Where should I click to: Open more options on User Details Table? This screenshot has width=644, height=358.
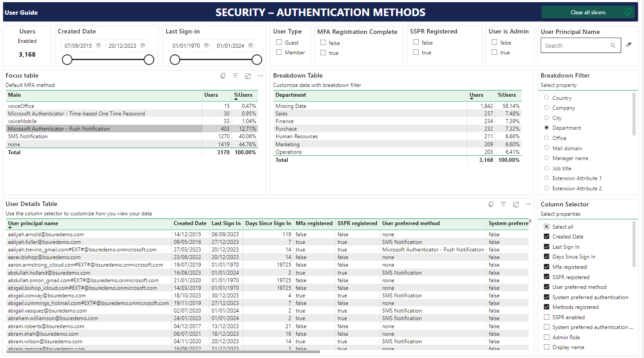click(x=528, y=204)
